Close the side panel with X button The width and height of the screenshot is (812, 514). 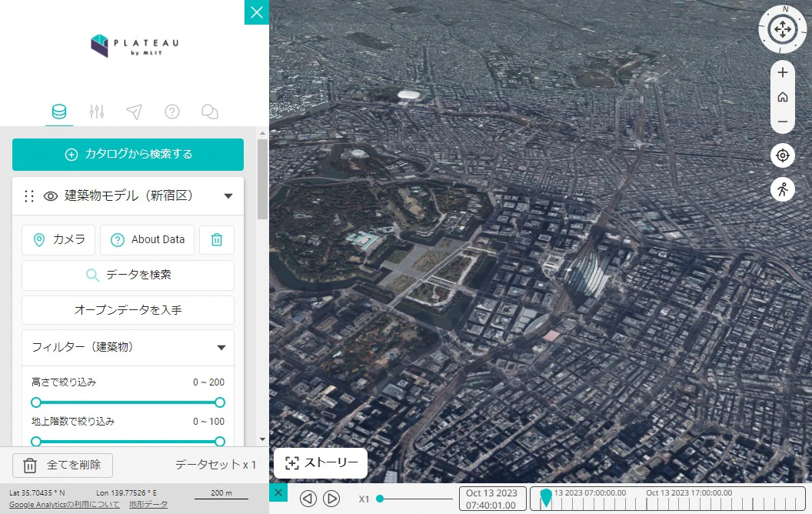256,12
